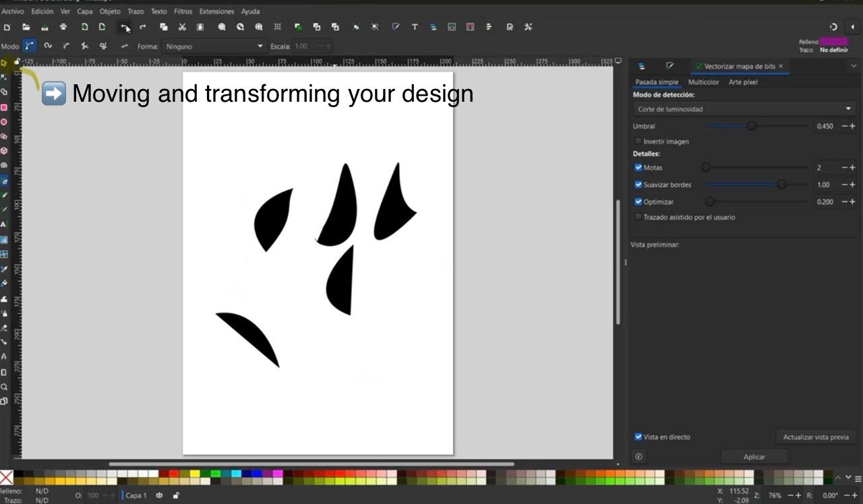The height and width of the screenshot is (504, 863).
Task: Select the Zoom magnifier tool
Action: coord(4,387)
